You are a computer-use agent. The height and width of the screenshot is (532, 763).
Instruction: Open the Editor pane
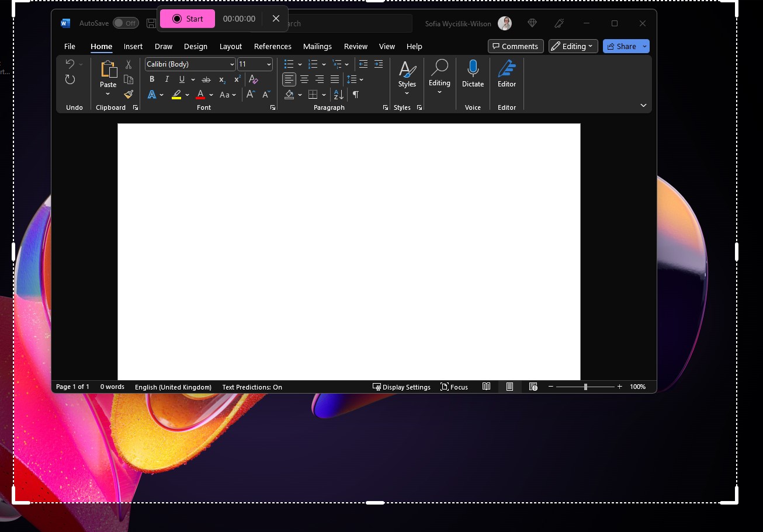(507, 74)
